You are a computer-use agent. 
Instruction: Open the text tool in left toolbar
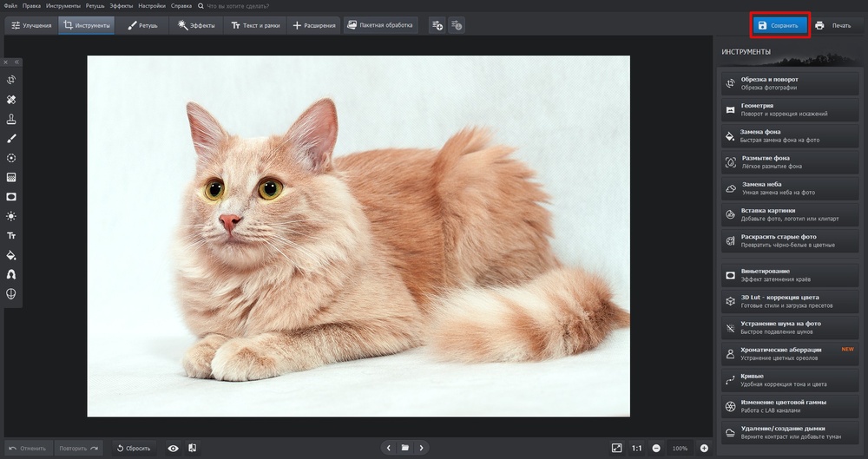tap(11, 236)
